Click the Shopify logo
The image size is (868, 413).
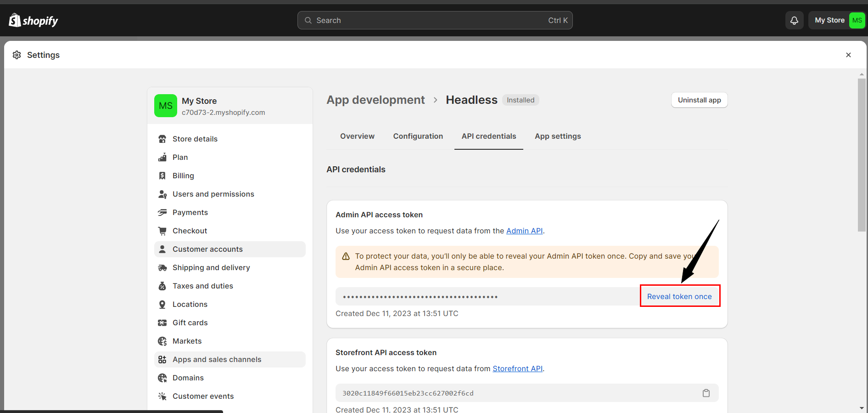34,20
